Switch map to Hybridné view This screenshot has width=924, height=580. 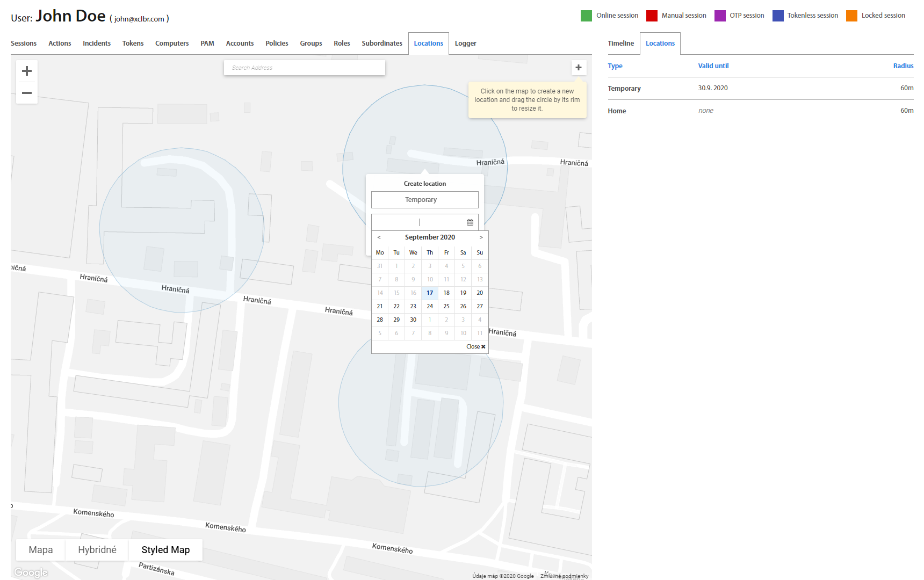click(x=97, y=550)
